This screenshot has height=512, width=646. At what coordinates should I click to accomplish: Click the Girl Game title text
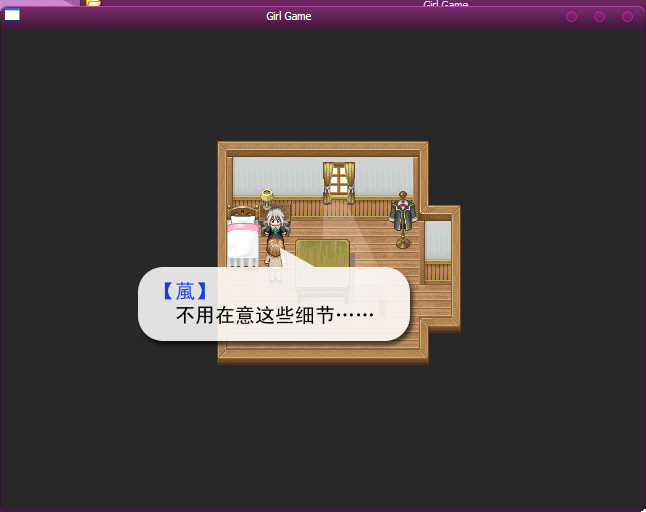click(x=288, y=16)
